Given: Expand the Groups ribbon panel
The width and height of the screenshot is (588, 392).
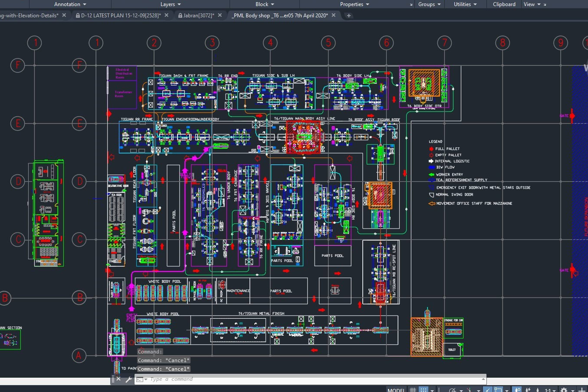Looking at the screenshot, I should click(x=429, y=4).
